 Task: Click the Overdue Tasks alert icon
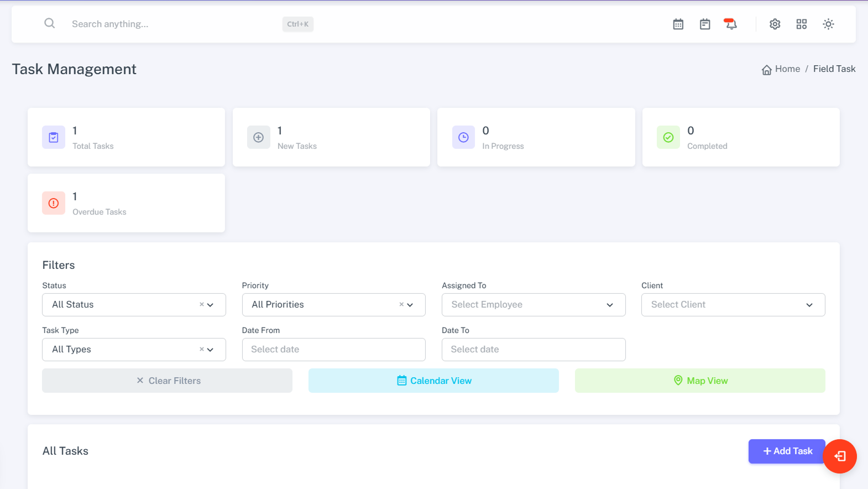pos(54,203)
